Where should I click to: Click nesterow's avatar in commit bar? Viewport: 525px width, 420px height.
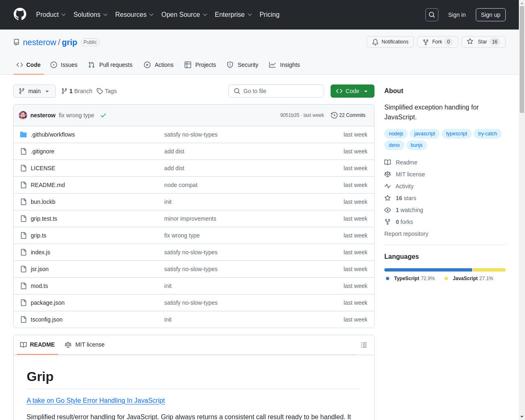click(x=23, y=115)
